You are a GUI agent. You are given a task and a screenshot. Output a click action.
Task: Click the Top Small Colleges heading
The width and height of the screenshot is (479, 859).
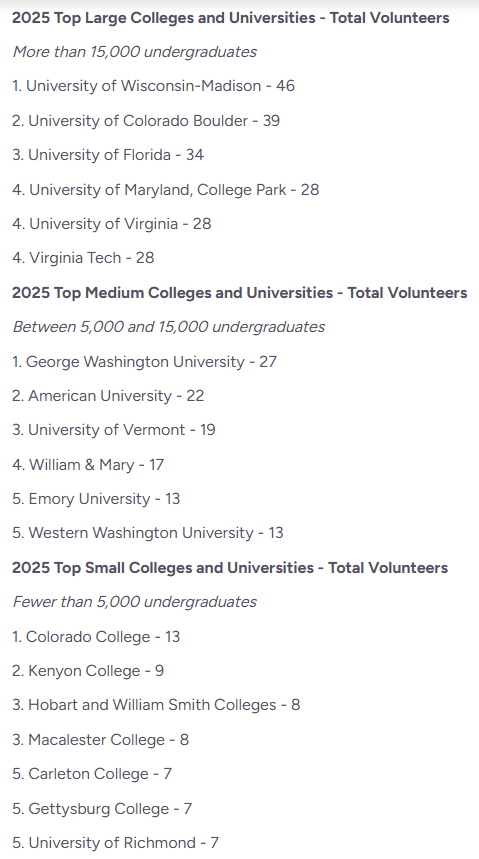coord(230,568)
